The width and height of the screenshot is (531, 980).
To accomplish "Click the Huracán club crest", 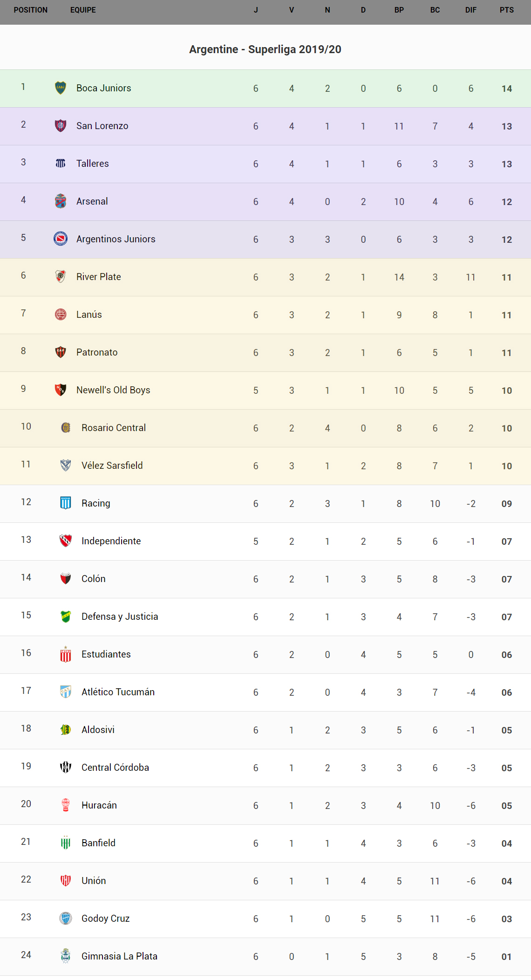I will point(66,805).
